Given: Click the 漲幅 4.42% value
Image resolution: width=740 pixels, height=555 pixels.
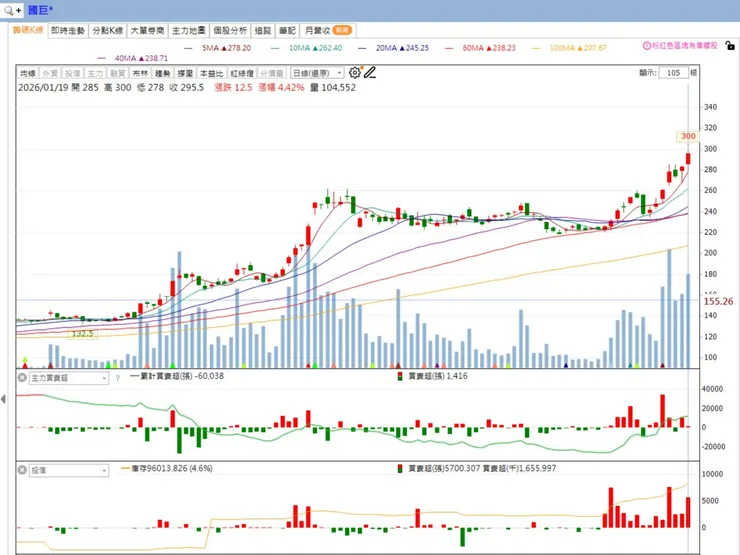Looking at the screenshot, I should coord(281,88).
